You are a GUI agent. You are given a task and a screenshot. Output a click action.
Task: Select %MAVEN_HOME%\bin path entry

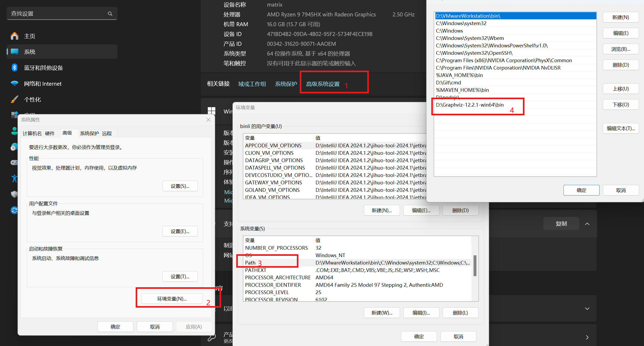point(515,90)
